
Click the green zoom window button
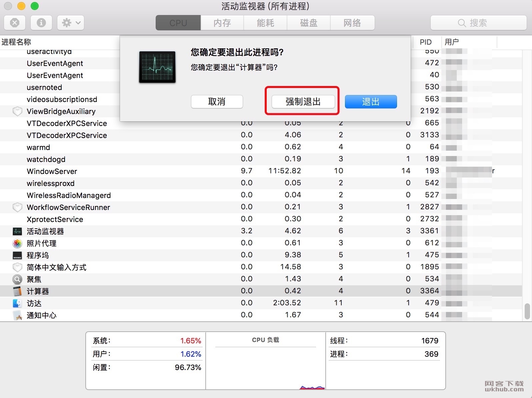click(x=34, y=6)
